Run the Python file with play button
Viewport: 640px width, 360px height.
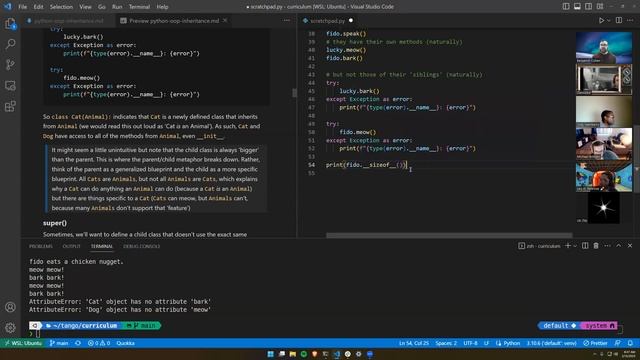[x=601, y=20]
